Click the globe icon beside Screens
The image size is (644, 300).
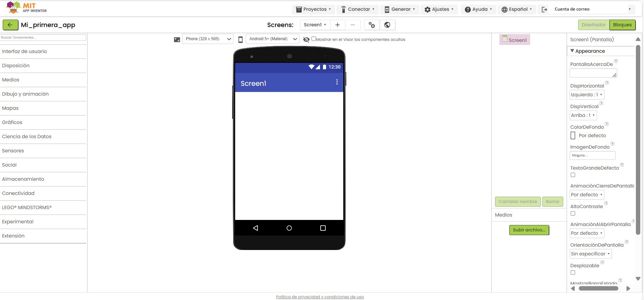click(x=388, y=25)
